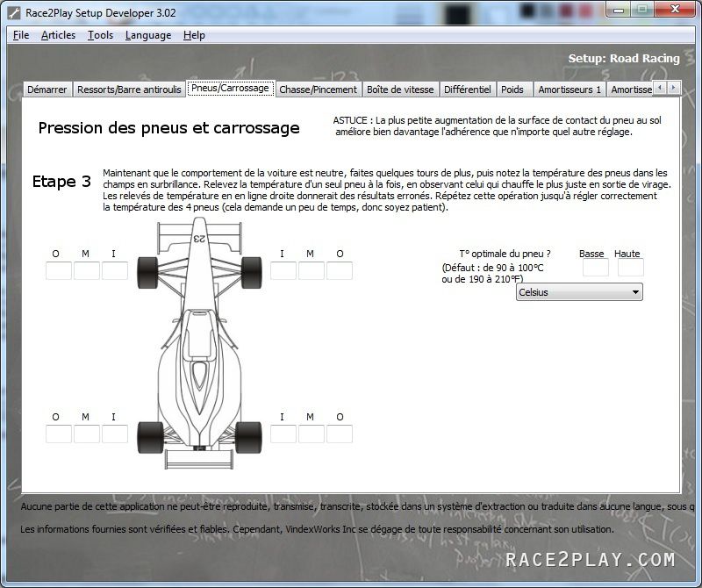Switch to the Amortisseurs 1 tab
Screen dimensions: 702x588
pos(569,90)
